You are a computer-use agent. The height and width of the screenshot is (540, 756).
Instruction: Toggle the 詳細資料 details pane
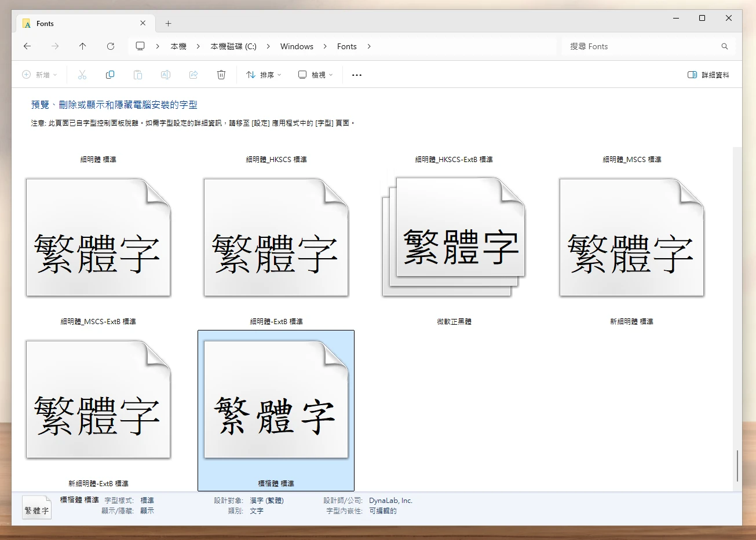pyautogui.click(x=708, y=75)
